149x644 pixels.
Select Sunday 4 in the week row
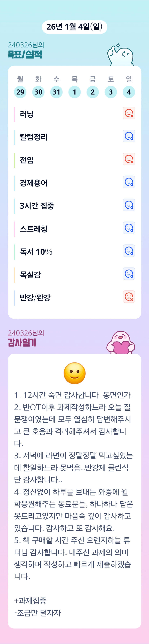(x=129, y=92)
